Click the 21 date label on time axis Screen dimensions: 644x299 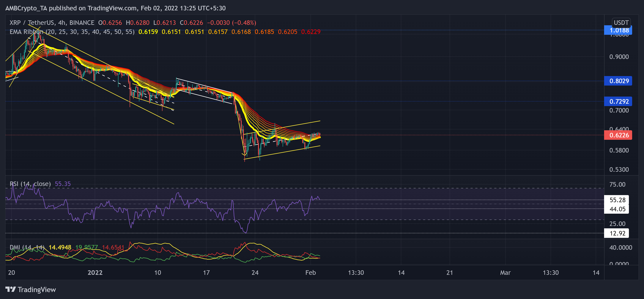[x=450, y=272]
